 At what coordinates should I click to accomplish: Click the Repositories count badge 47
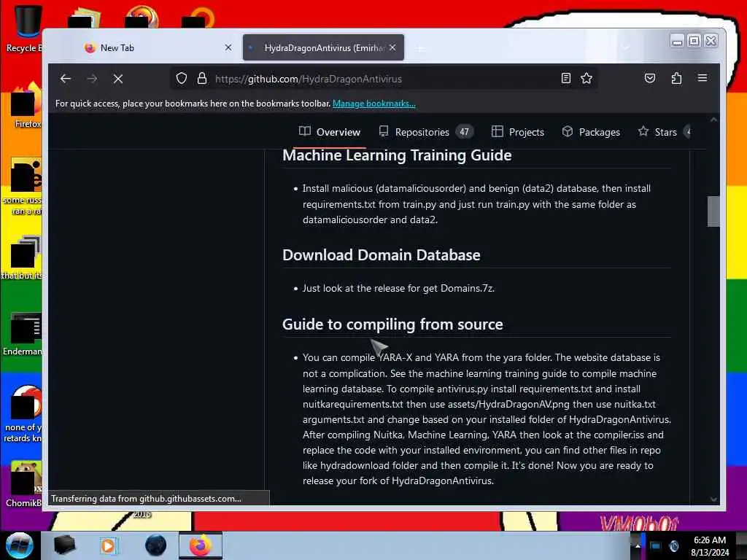coord(465,132)
